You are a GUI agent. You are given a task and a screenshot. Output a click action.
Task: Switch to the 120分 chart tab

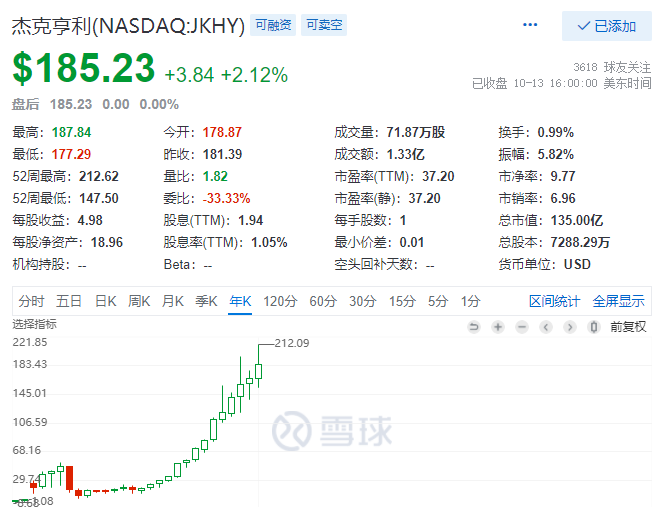pyautogui.click(x=280, y=301)
